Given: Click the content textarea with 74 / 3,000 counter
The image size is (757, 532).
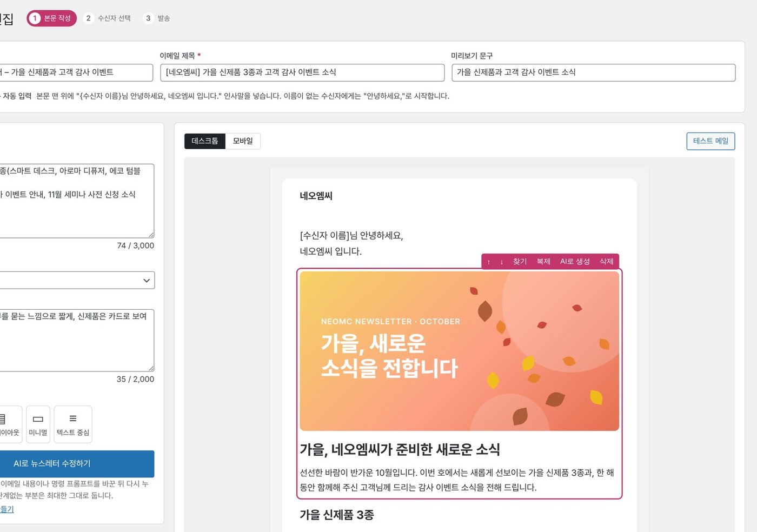Looking at the screenshot, I should (x=77, y=201).
